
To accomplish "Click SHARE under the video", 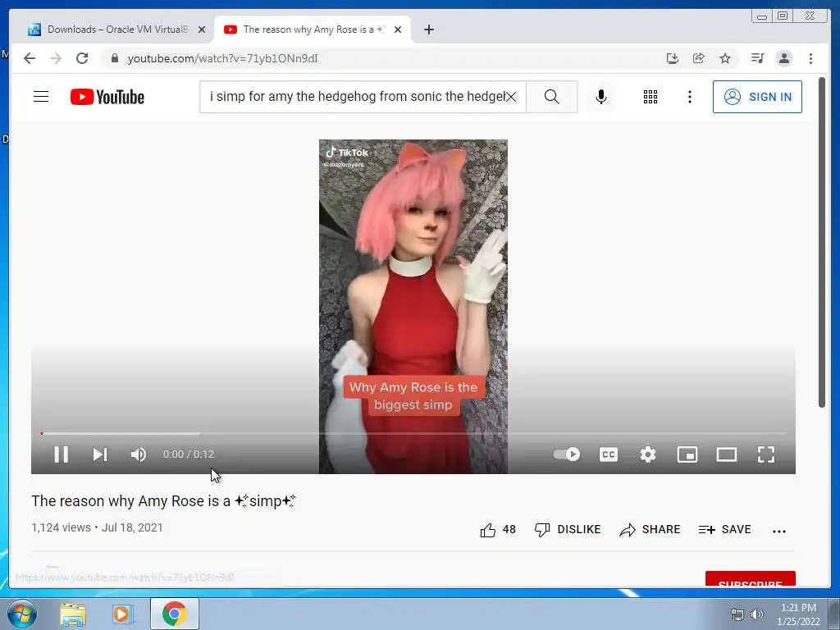I will 650,530.
